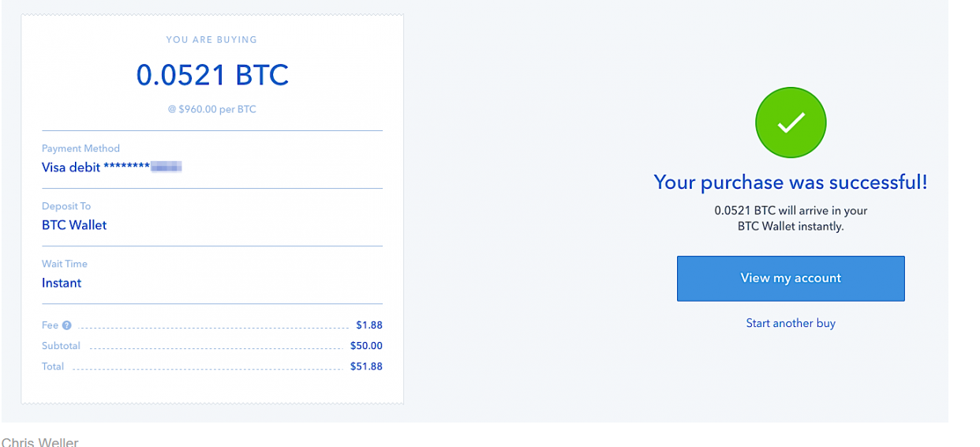Click the YOU ARE BUYING header label

(x=211, y=39)
